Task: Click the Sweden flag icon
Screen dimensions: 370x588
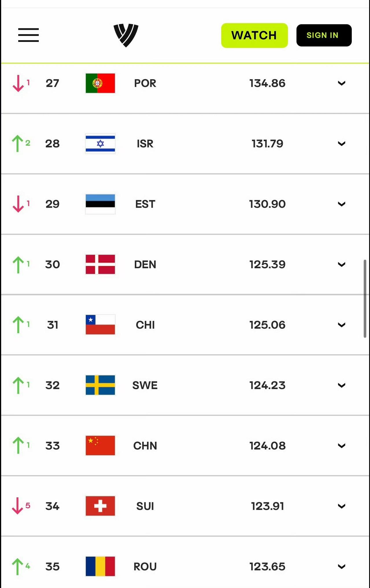Action: point(100,385)
